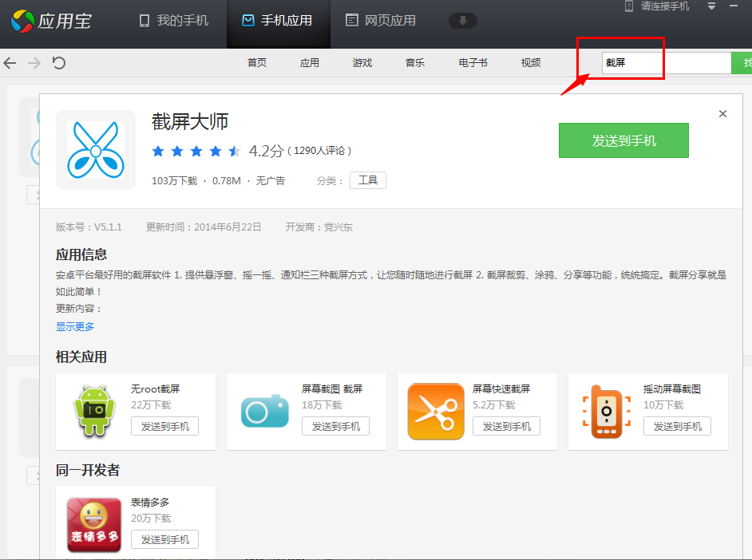Open the 我的手机 tab
Image resolution: width=752 pixels, height=560 pixels.
[173, 21]
